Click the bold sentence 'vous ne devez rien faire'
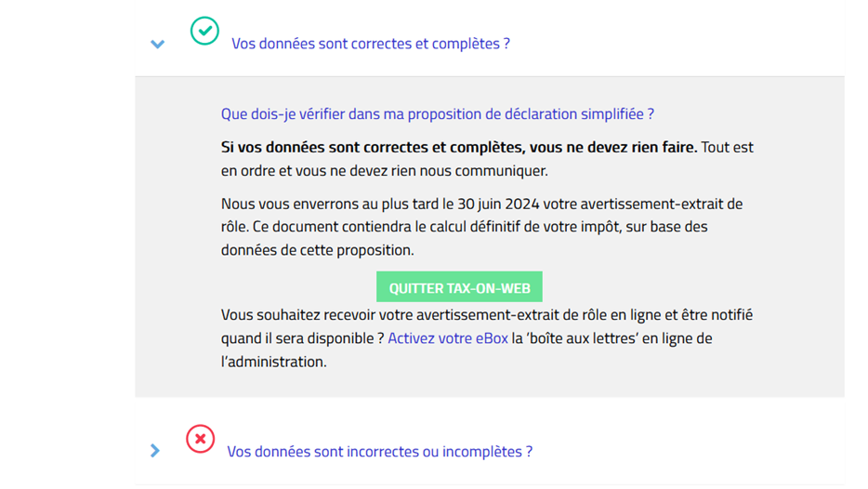 [x=613, y=147]
